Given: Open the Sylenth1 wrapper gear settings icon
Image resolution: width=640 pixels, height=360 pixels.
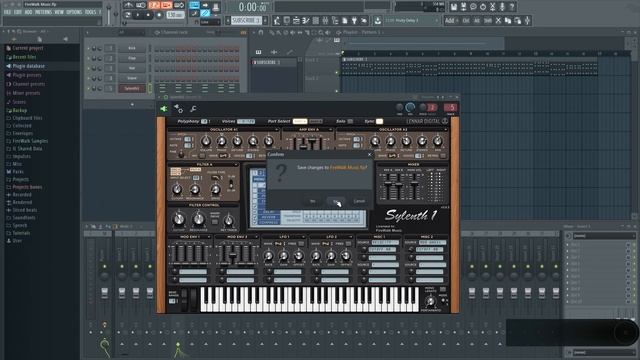Looking at the screenshot, I should [178, 109].
